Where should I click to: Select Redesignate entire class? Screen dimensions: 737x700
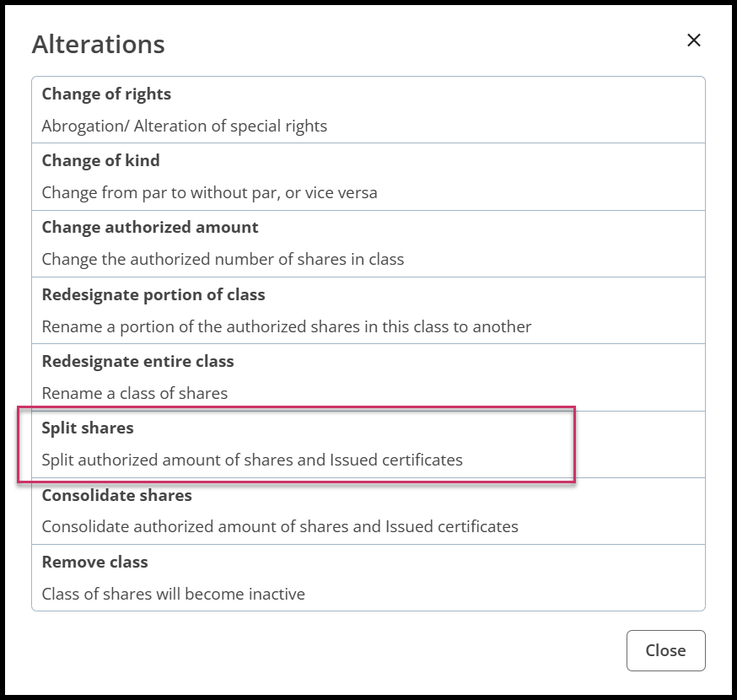pos(137,362)
